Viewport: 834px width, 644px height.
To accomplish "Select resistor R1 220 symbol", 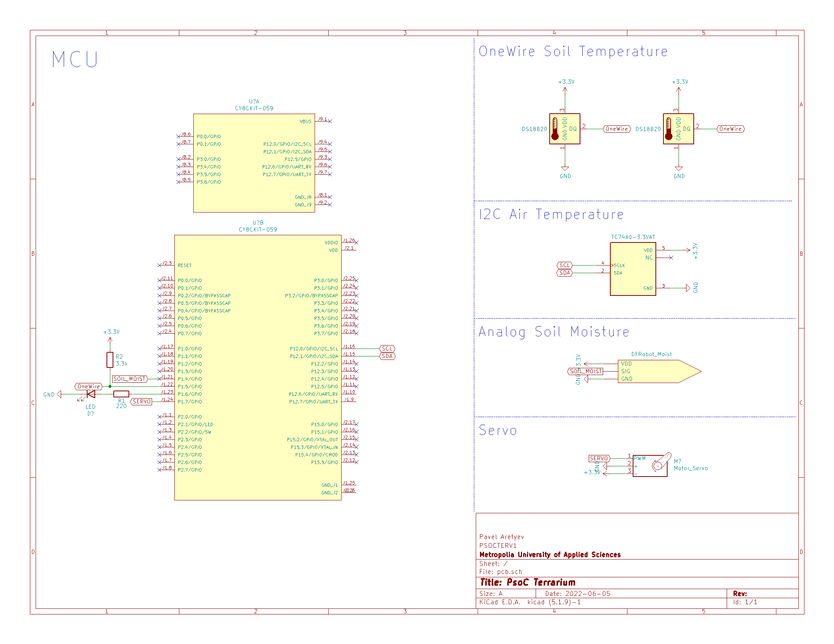I will 121,394.
